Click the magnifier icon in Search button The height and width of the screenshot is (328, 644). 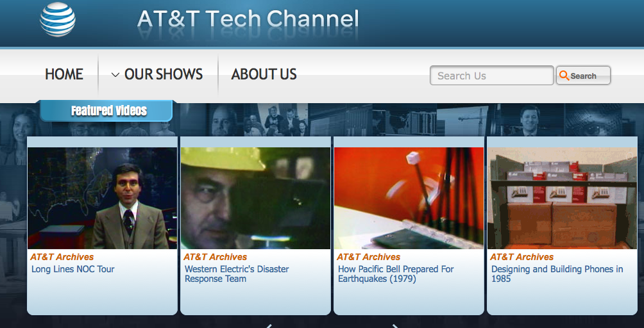click(564, 76)
